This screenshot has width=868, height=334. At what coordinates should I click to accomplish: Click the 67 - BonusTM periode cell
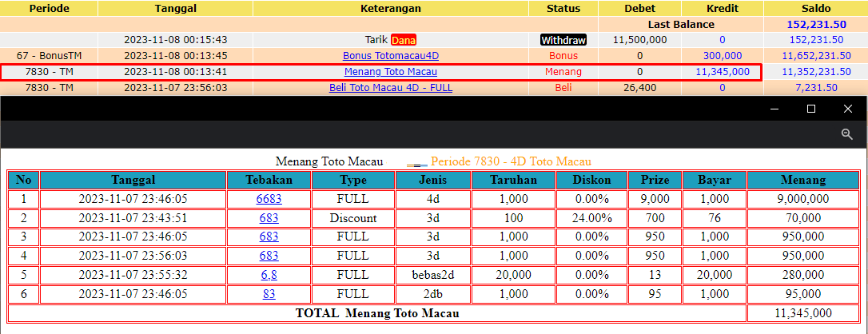pyautogui.click(x=49, y=56)
